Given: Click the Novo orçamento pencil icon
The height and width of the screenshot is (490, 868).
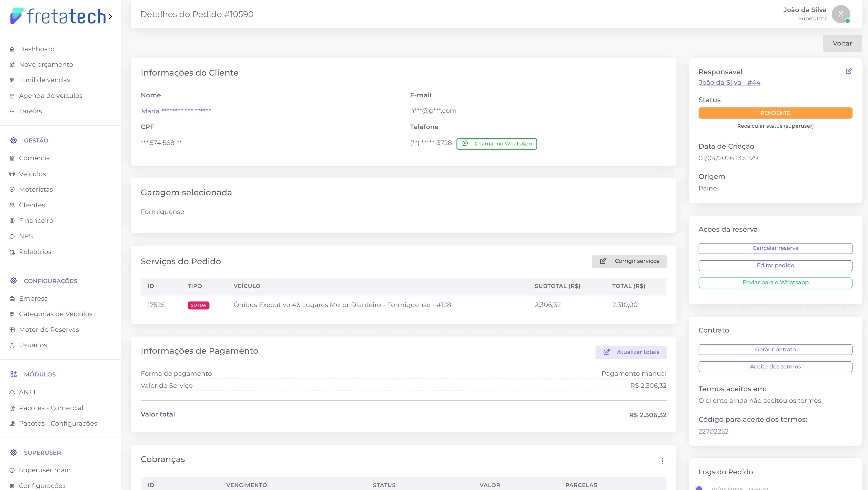Looking at the screenshot, I should click(x=12, y=65).
